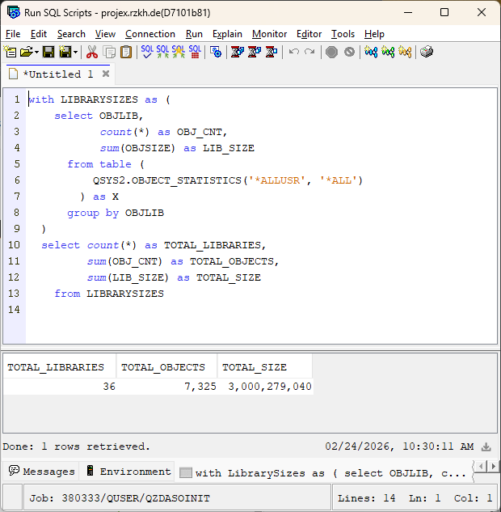Click SQL icon with two green arrows

(163, 52)
